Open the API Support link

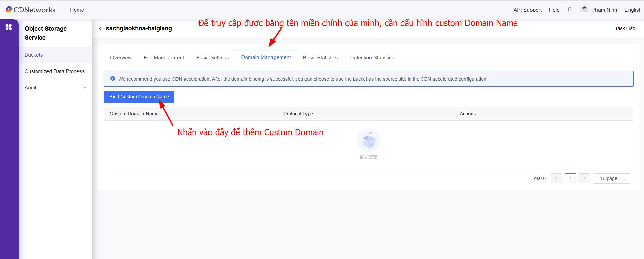[x=527, y=10]
